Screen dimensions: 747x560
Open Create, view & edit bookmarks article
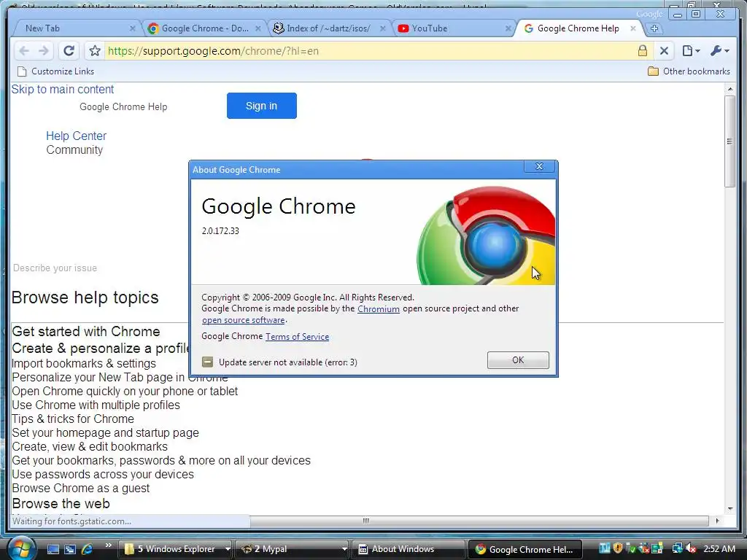point(90,447)
